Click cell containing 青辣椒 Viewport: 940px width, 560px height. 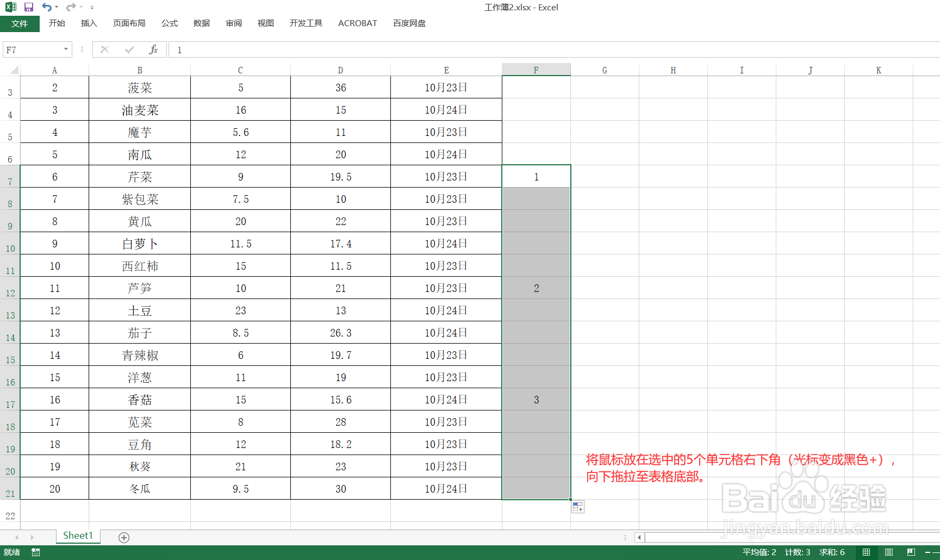pyautogui.click(x=140, y=355)
